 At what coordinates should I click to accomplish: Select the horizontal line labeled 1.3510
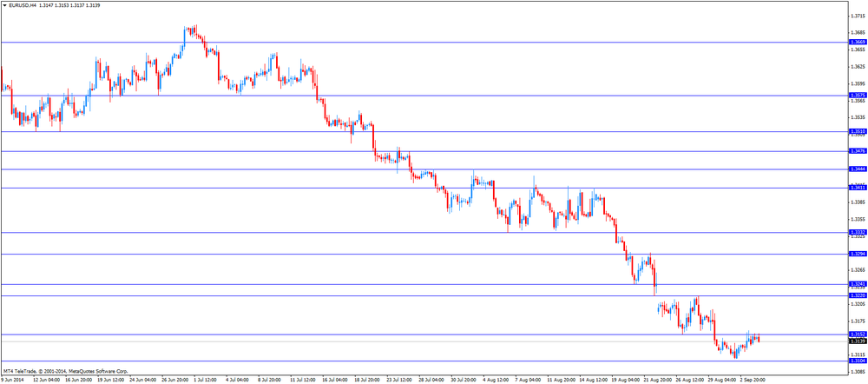pyautogui.click(x=424, y=131)
